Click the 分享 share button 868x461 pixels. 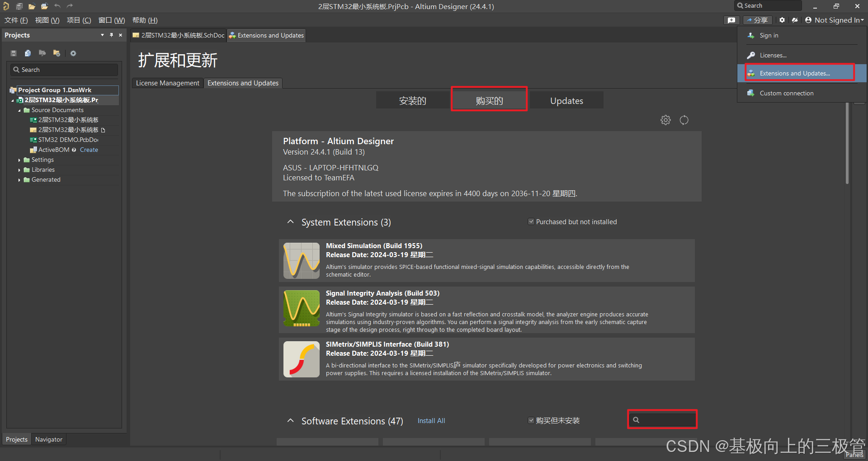(757, 20)
